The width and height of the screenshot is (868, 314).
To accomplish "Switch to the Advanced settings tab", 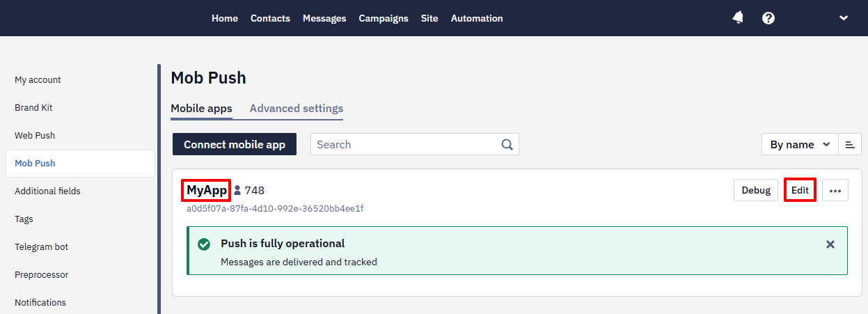I will pyautogui.click(x=297, y=109).
